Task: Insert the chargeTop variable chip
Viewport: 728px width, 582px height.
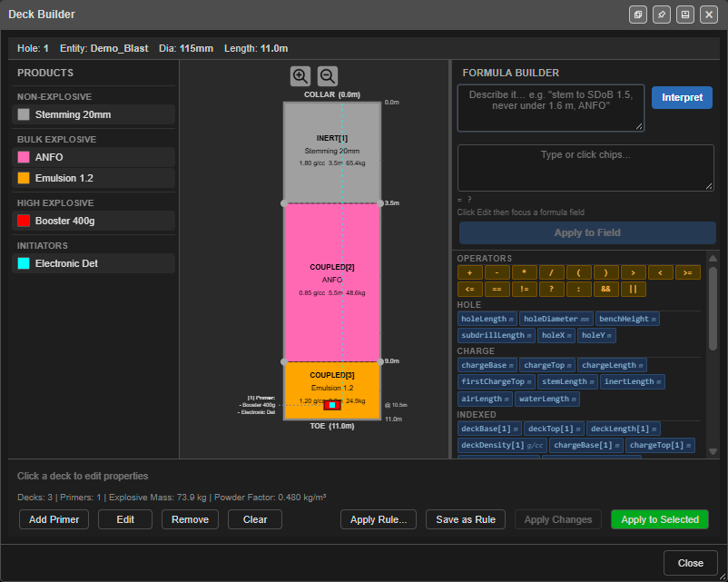Action: (x=547, y=365)
